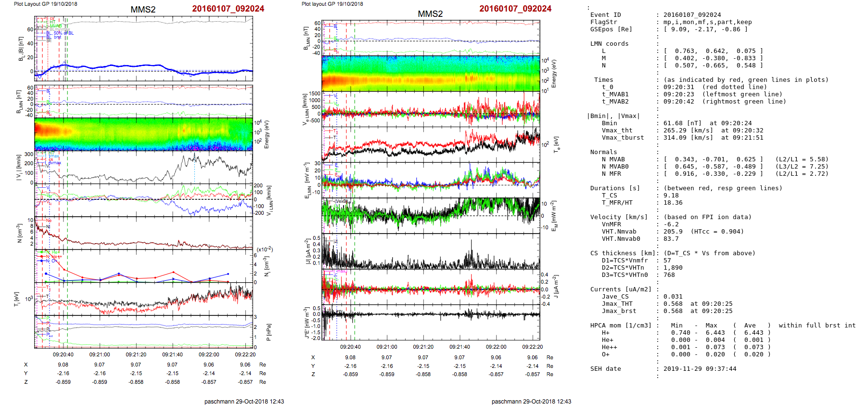Click the red event title on left plot
Screen dimensions: 868x405
[x=228, y=9]
